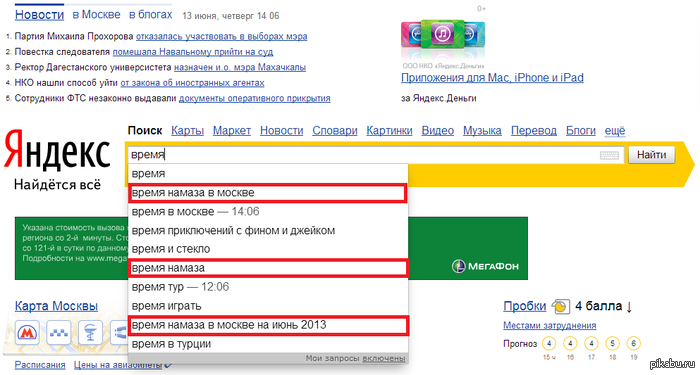Switch news block to в блогах tab

[x=150, y=15]
